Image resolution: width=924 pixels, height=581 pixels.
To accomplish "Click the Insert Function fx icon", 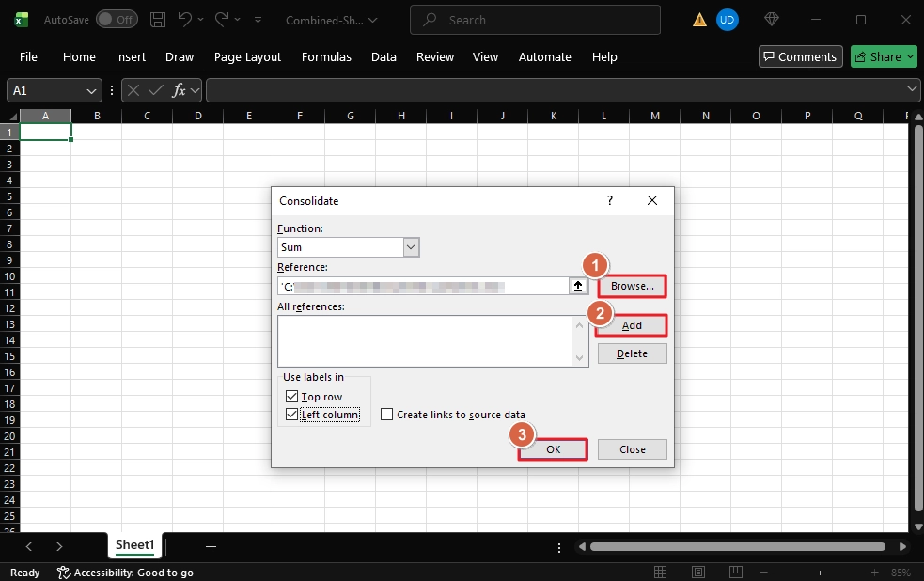I will (179, 90).
